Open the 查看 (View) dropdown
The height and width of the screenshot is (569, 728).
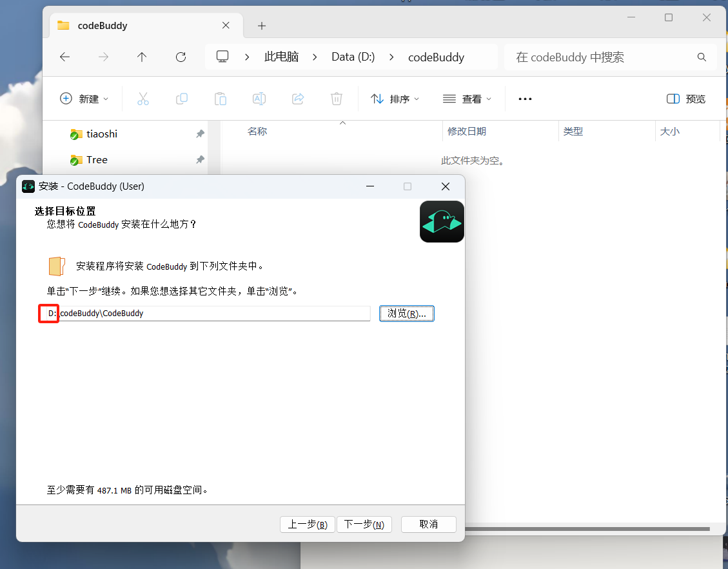point(467,99)
